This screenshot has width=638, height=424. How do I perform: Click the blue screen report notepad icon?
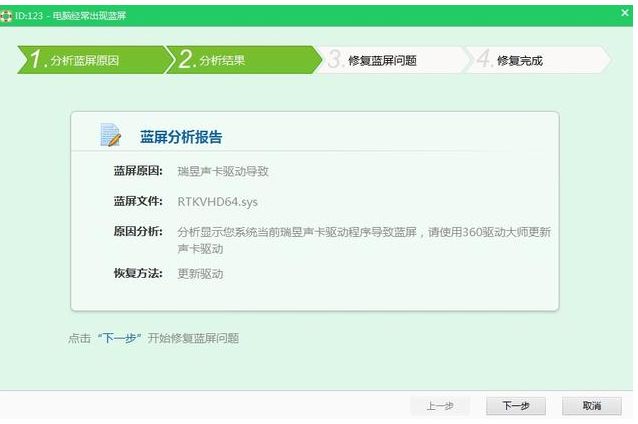pyautogui.click(x=111, y=136)
